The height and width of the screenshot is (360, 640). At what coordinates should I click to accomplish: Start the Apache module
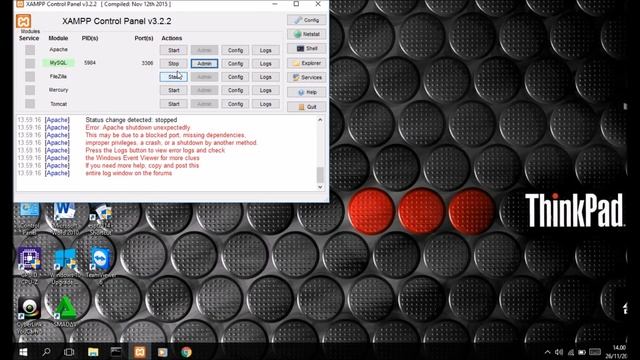173,50
